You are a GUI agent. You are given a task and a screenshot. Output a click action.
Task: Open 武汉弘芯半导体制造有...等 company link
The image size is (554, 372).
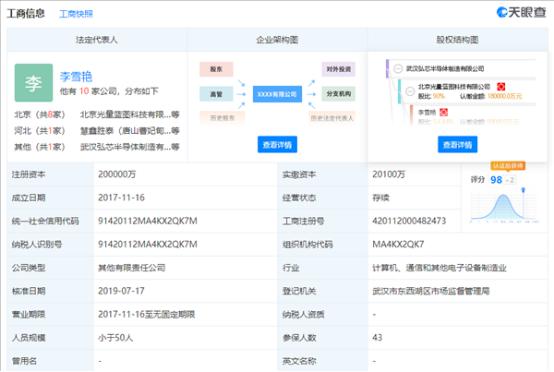(130, 147)
